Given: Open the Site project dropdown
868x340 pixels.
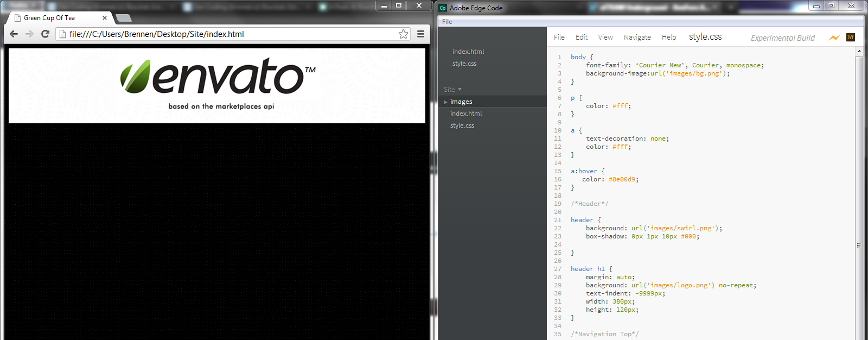Looking at the screenshot, I should tap(452, 90).
